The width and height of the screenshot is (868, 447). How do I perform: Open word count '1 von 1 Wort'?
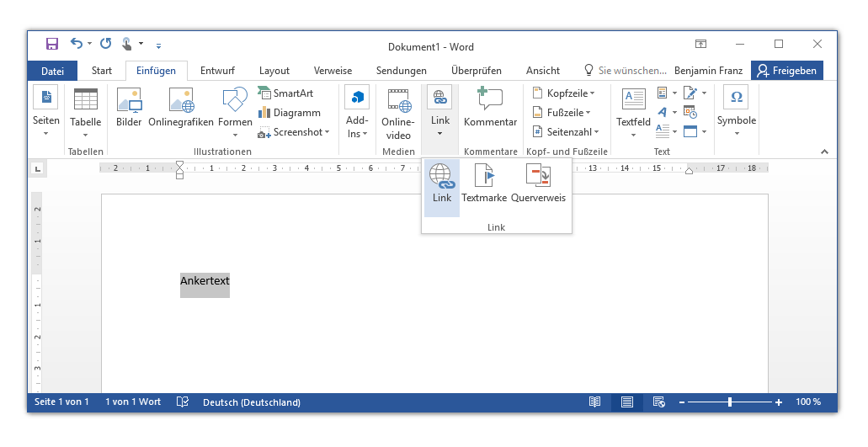tap(133, 402)
